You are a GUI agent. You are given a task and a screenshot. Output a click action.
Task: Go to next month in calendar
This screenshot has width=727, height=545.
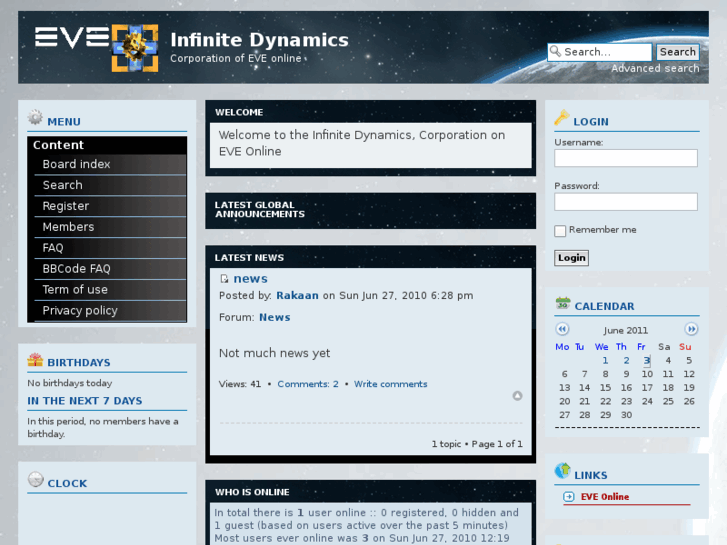coord(691,329)
